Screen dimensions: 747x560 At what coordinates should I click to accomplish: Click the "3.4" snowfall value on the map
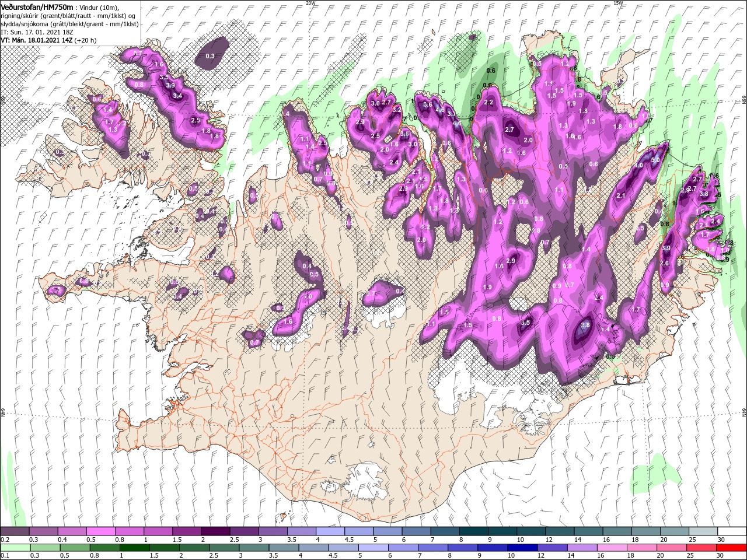pyautogui.click(x=178, y=96)
